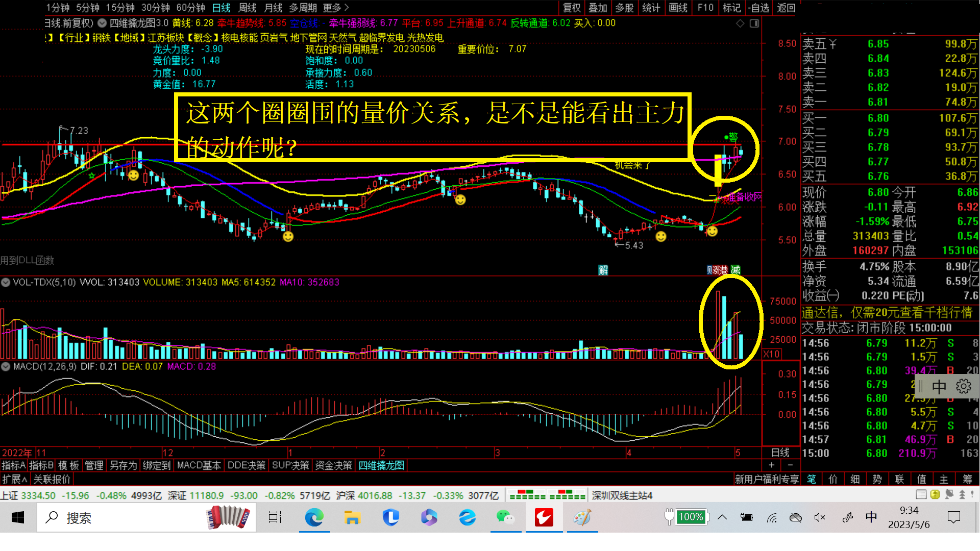Open the IME settings gear icon
The image size is (980, 551).
tap(964, 386)
